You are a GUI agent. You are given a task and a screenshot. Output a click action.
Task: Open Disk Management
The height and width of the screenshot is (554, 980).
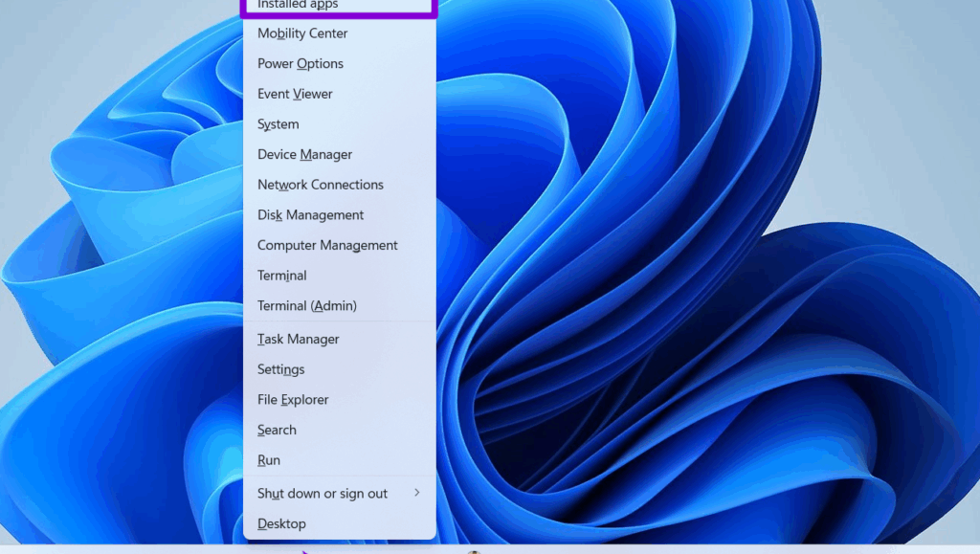(310, 215)
